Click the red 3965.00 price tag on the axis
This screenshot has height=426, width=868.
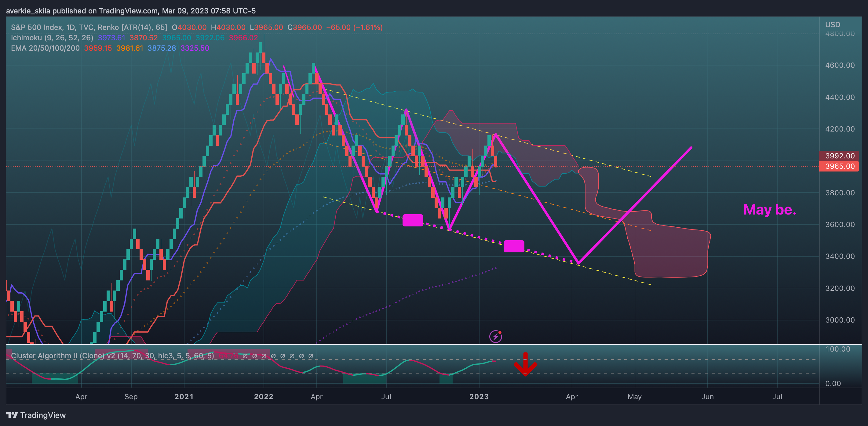point(839,166)
